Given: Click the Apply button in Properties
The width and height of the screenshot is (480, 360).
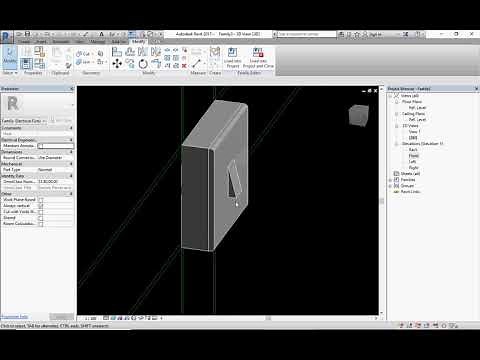Looking at the screenshot, I should tap(61, 317).
